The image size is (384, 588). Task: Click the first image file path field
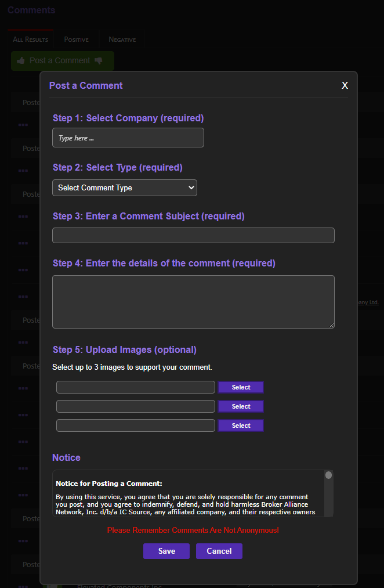pyautogui.click(x=136, y=388)
